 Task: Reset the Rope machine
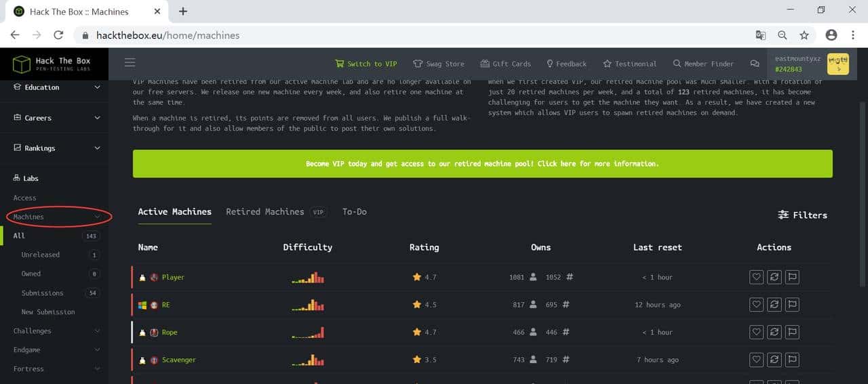[x=774, y=333]
